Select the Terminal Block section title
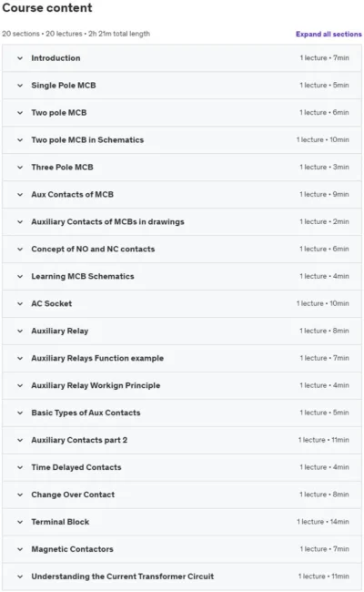Viewport: 364px width, 592px height. (60, 522)
